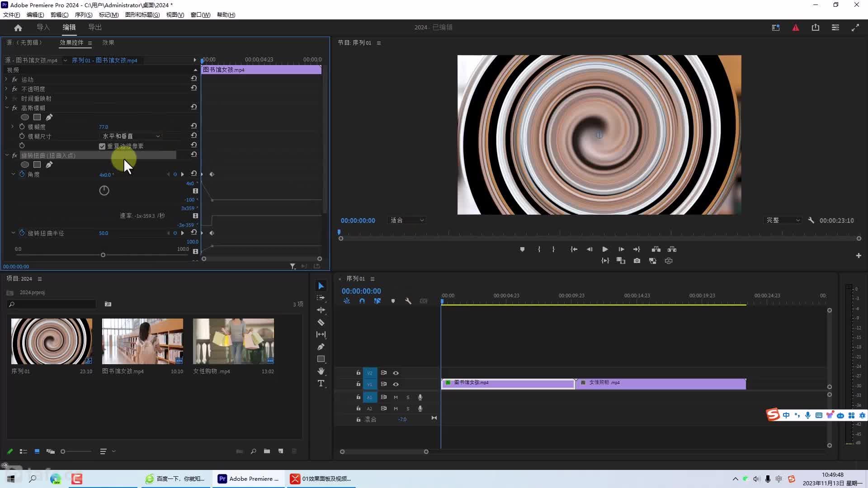Select the Hand tool
The image size is (868, 488).
[x=321, y=371]
